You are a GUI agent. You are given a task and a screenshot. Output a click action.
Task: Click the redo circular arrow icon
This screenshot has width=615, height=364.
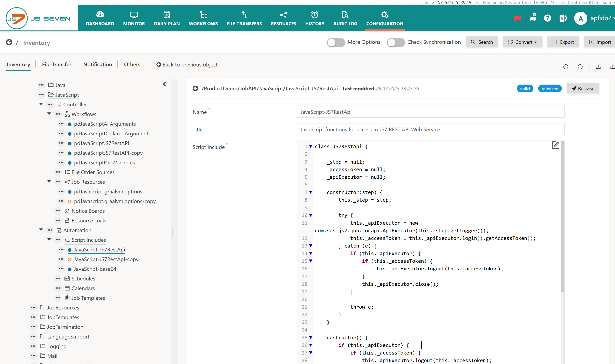(x=580, y=67)
